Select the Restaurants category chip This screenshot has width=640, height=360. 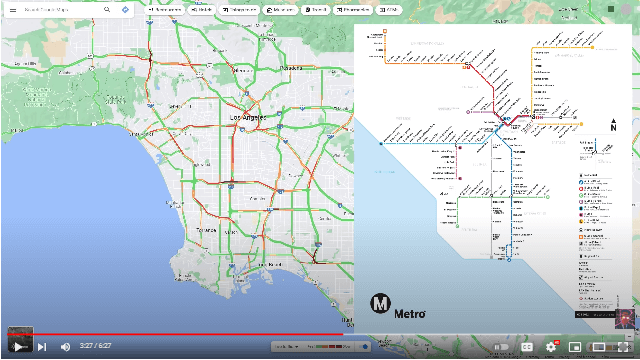pyautogui.click(x=164, y=9)
